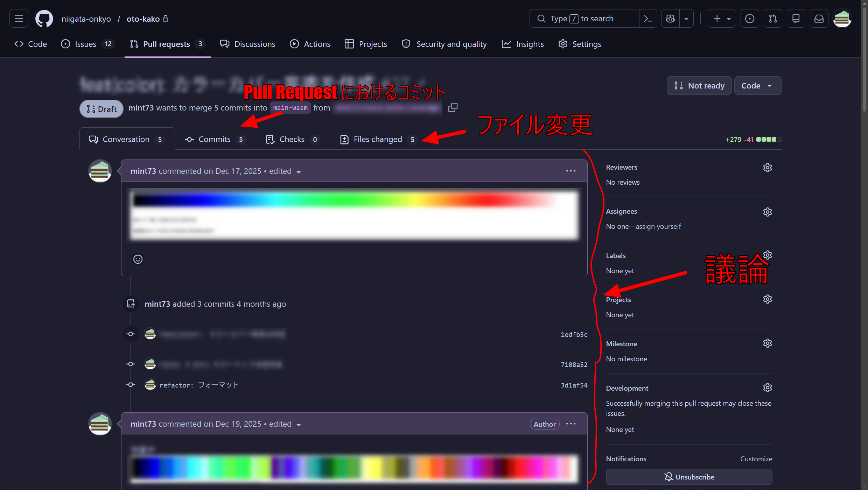Open the niigata-onkyo organization link

tap(86, 19)
